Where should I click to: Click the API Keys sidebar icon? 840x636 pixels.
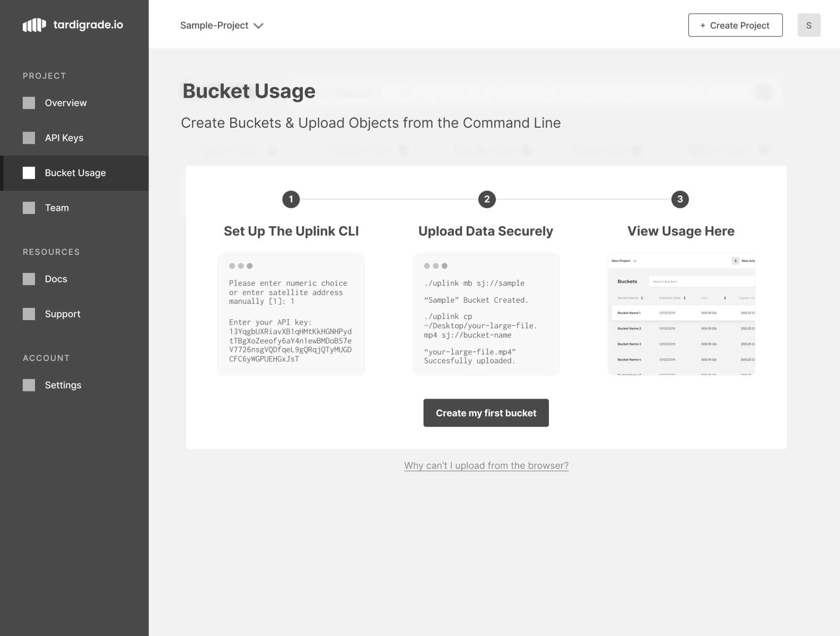coord(29,138)
